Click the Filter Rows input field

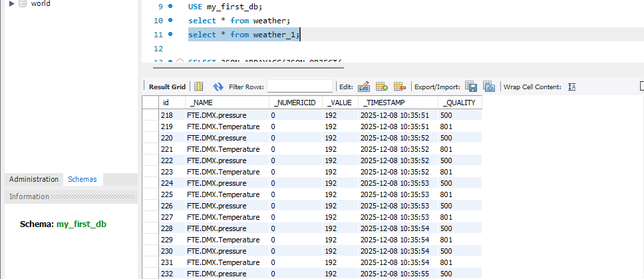coord(299,87)
